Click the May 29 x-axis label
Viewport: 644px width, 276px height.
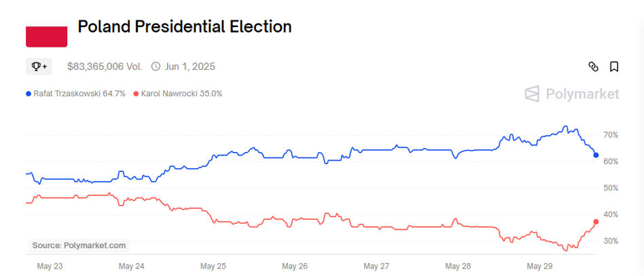coord(539,267)
